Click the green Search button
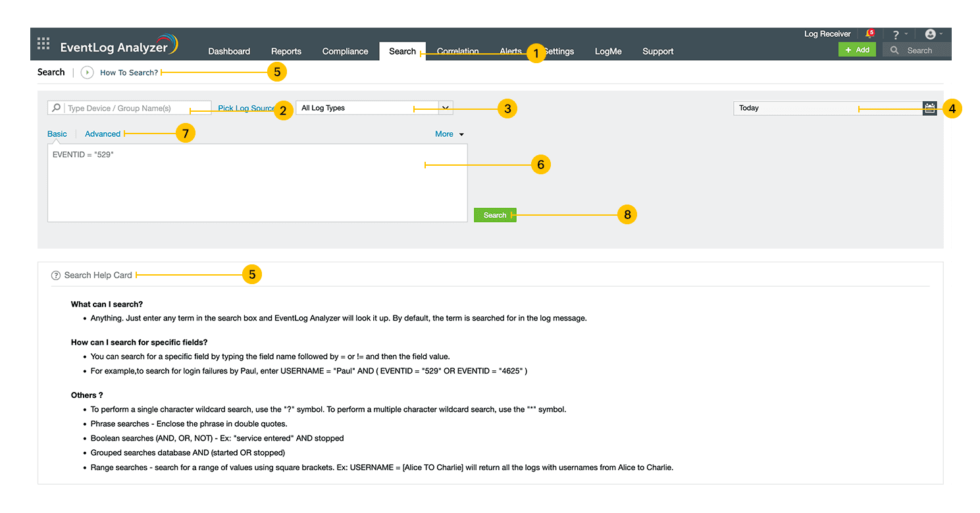The width and height of the screenshot is (980, 513). coord(495,215)
